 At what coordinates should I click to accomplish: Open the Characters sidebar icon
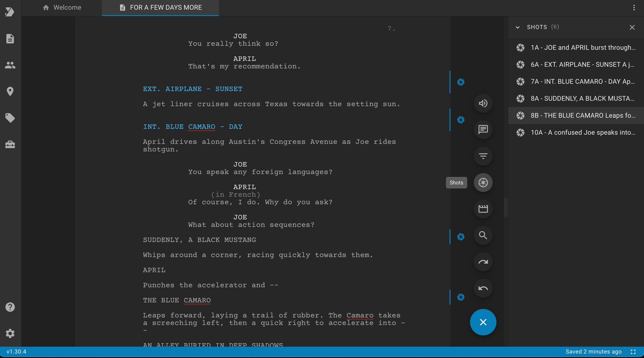coord(10,65)
